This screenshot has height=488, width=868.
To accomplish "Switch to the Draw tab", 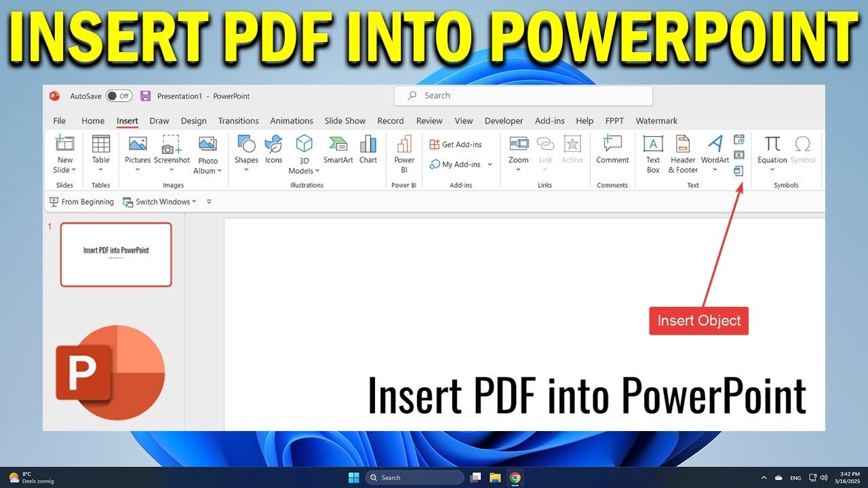I will click(x=159, y=121).
